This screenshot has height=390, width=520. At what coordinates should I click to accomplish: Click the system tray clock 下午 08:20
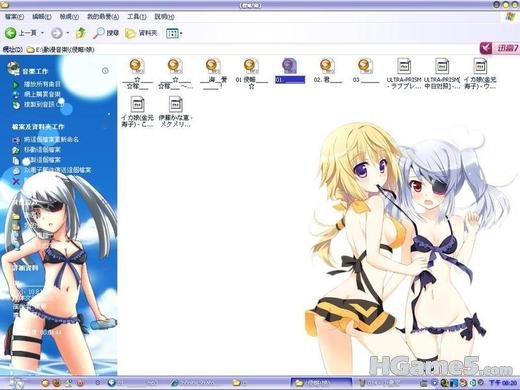click(x=502, y=383)
